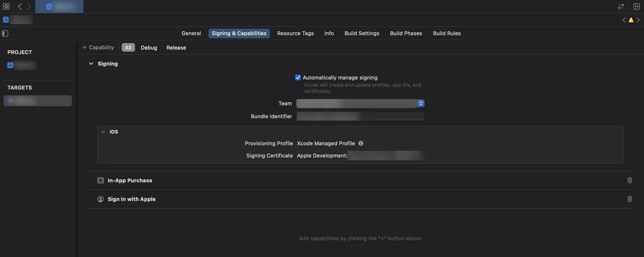
Task: Collapse the iOS signing group
Action: [x=103, y=132]
